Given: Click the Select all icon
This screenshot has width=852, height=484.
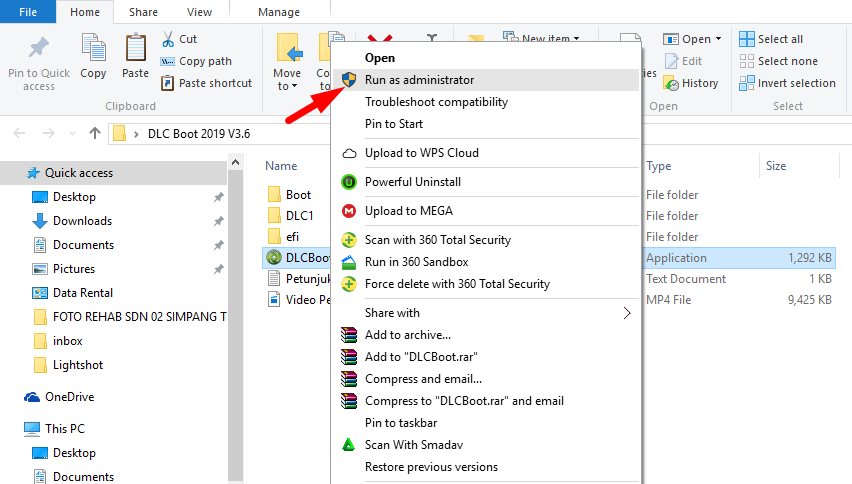Looking at the screenshot, I should (x=747, y=39).
